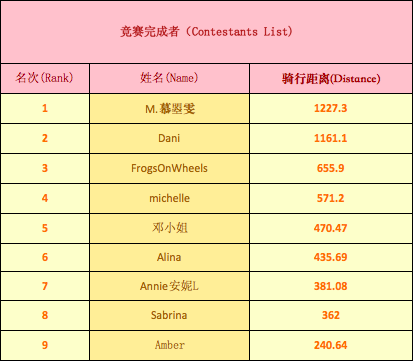Viewport: 413px width, 361px height.
Task: Select the distance value 240.64
Action: [331, 345]
